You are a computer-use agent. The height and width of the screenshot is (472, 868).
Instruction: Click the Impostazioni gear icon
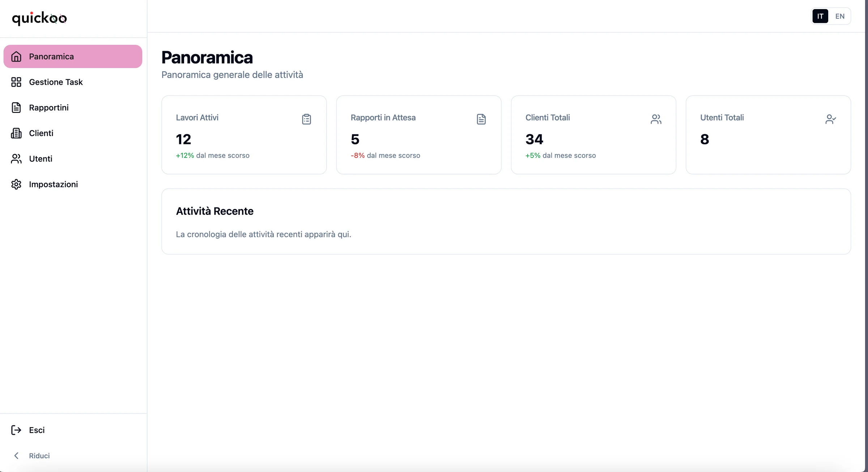(x=16, y=184)
